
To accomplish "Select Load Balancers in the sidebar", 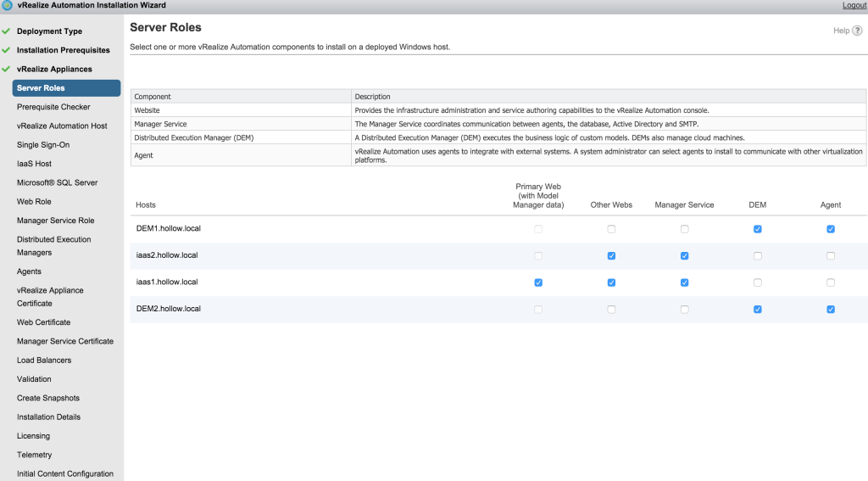I will tap(44, 360).
